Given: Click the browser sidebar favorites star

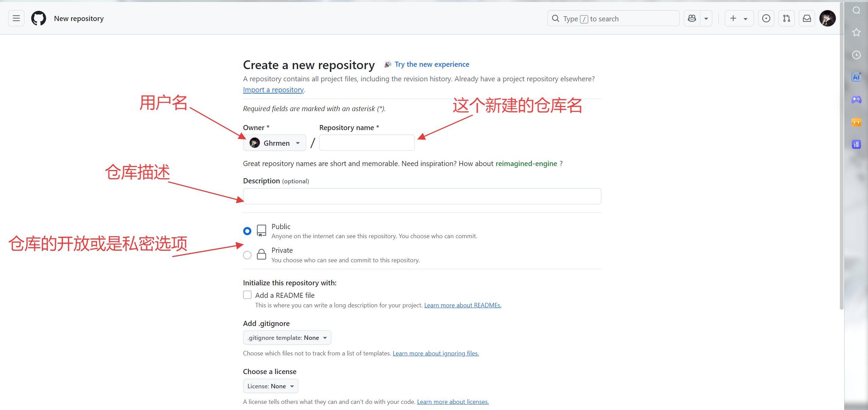Looking at the screenshot, I should coord(856,33).
